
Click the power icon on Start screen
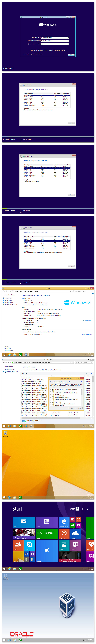83,509
